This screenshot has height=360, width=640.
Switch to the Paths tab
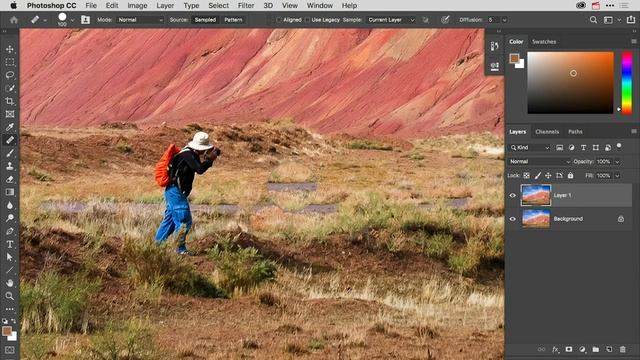[x=575, y=132]
